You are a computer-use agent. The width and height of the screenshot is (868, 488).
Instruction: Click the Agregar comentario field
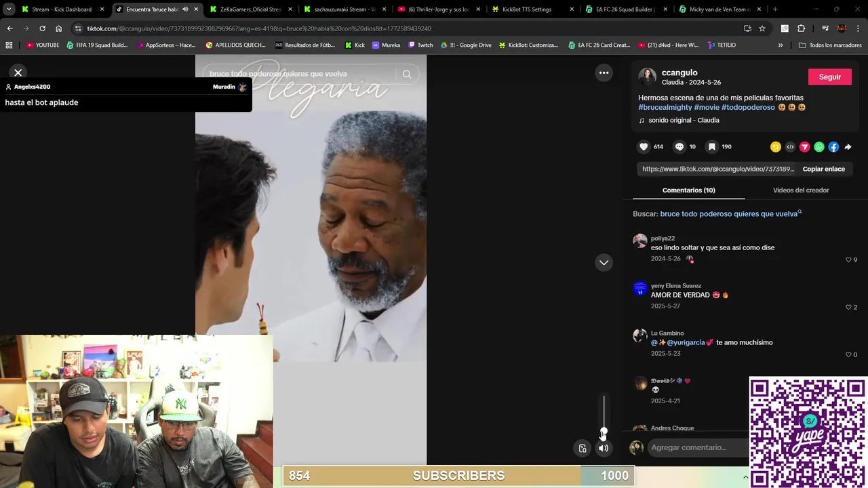pyautogui.click(x=697, y=447)
